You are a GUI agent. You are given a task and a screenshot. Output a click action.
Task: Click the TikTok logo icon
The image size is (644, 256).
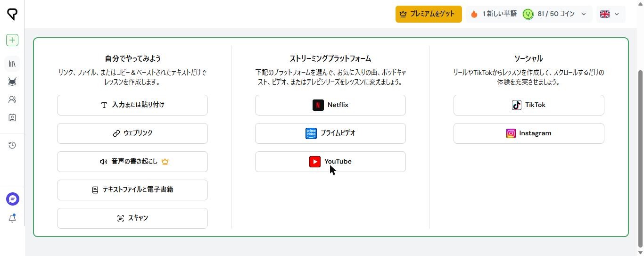tap(517, 105)
